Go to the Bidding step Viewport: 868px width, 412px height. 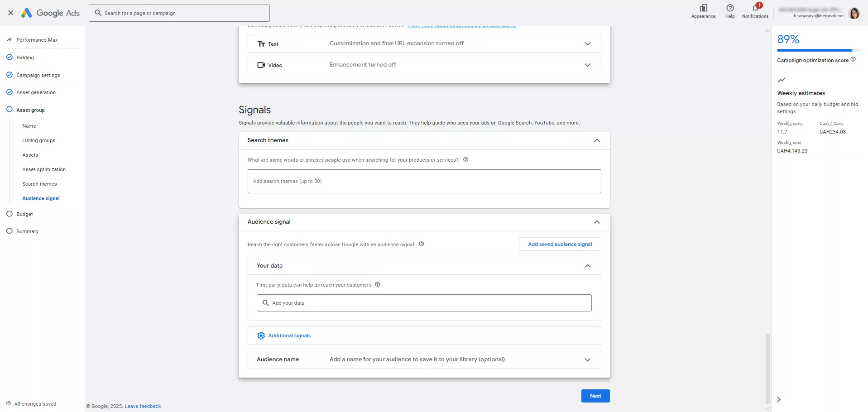point(25,57)
